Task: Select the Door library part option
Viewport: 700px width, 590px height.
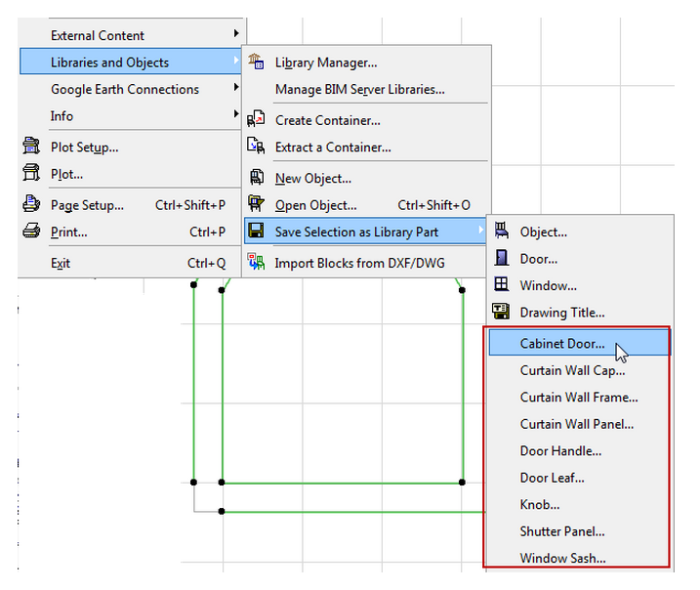Action: 538,259
